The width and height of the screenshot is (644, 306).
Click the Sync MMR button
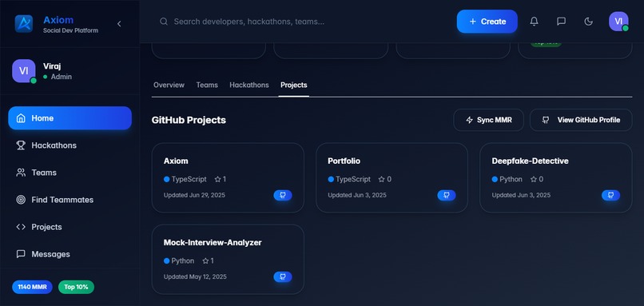(488, 120)
